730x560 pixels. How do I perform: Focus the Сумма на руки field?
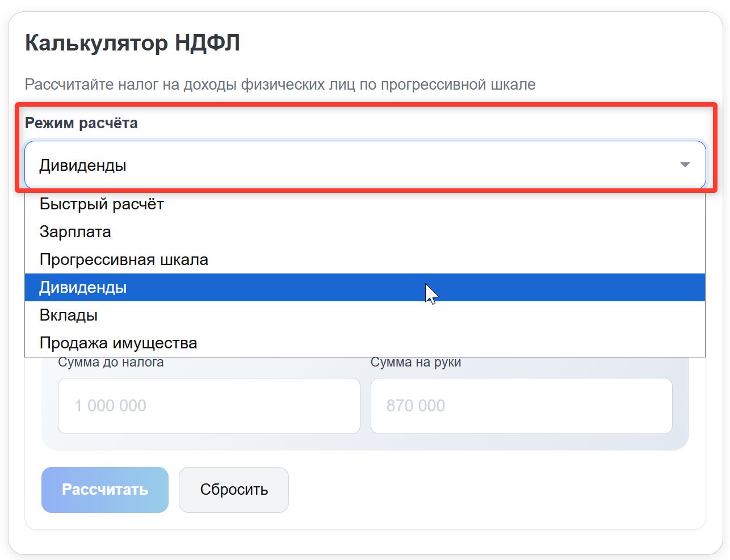(521, 406)
